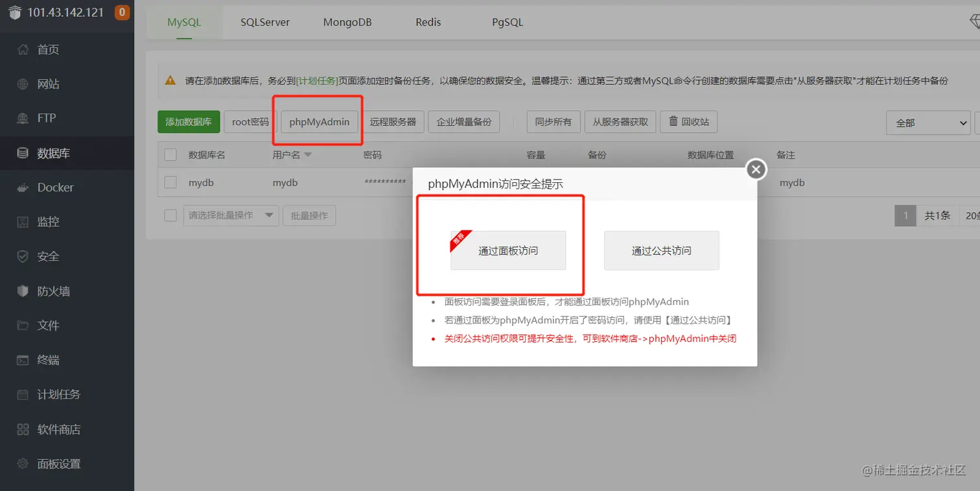Open the 监控 monitor icon in sidebar
This screenshot has width=980, height=491.
(x=23, y=222)
